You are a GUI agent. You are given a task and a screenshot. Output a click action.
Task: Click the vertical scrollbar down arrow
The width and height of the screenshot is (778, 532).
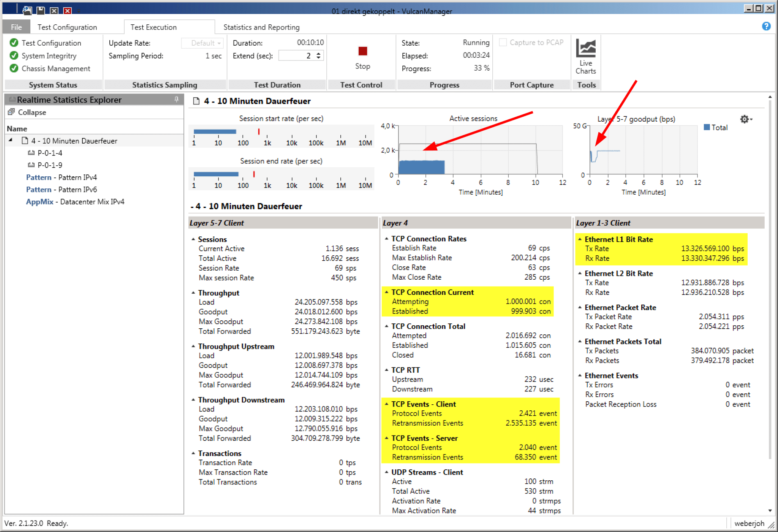770,510
